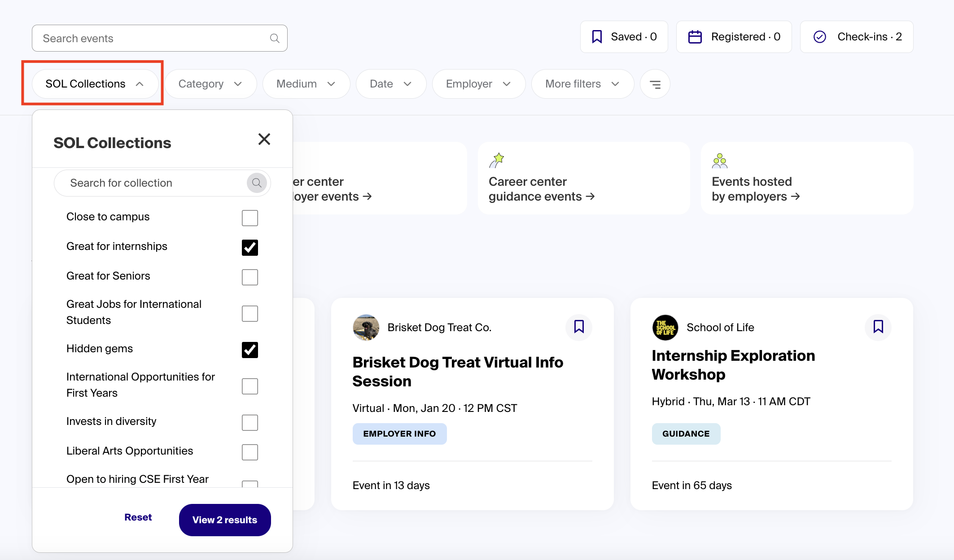This screenshot has width=954, height=560.
Task: Close the SOL Collections panel
Action: pos(264,139)
